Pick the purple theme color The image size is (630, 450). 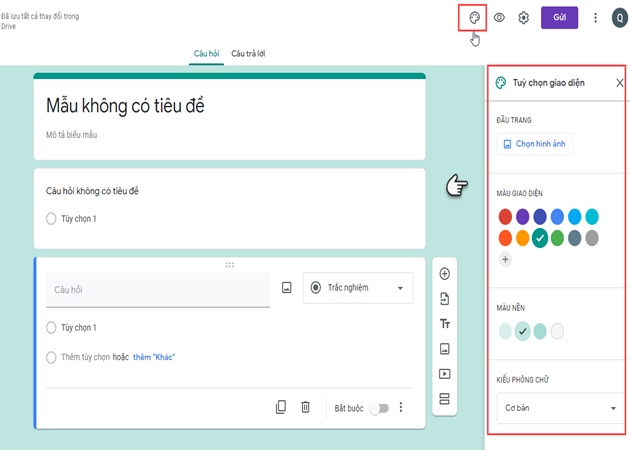(x=522, y=217)
